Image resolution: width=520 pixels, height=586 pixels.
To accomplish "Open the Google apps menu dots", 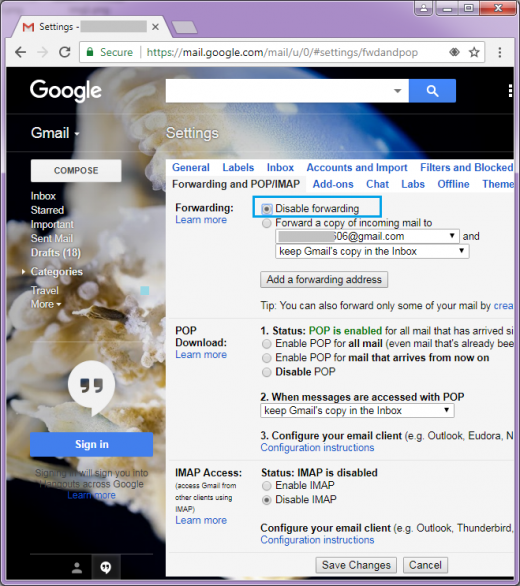I will point(510,90).
